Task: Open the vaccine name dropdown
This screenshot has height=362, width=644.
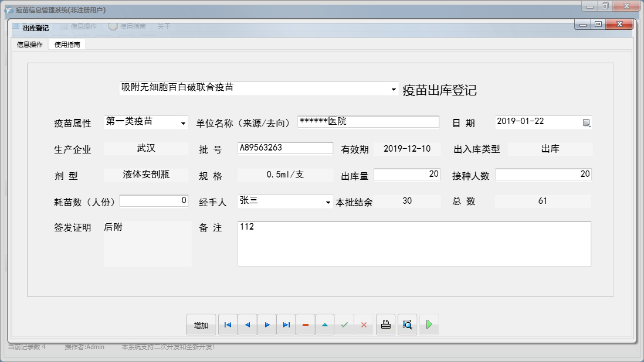Action: click(394, 88)
